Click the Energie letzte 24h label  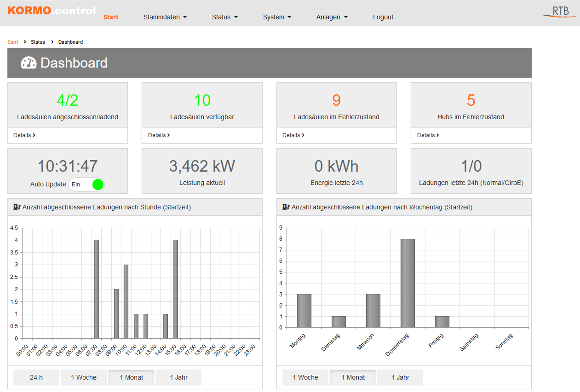tap(337, 183)
